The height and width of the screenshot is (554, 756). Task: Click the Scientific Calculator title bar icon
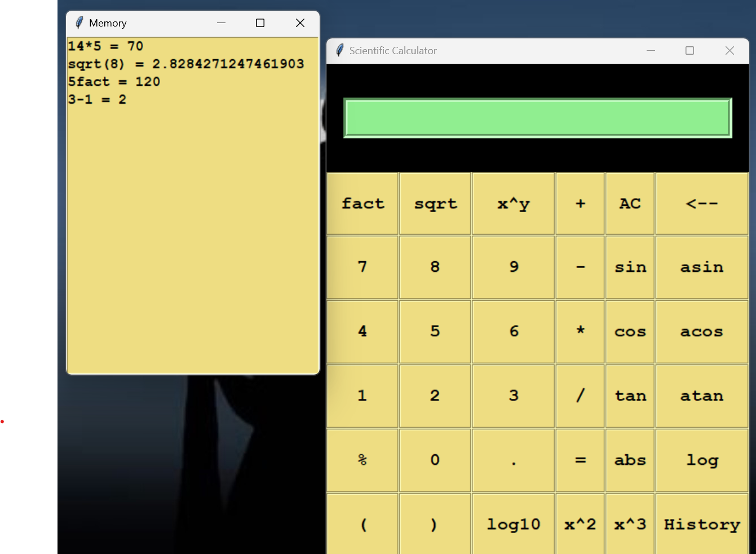click(x=339, y=50)
